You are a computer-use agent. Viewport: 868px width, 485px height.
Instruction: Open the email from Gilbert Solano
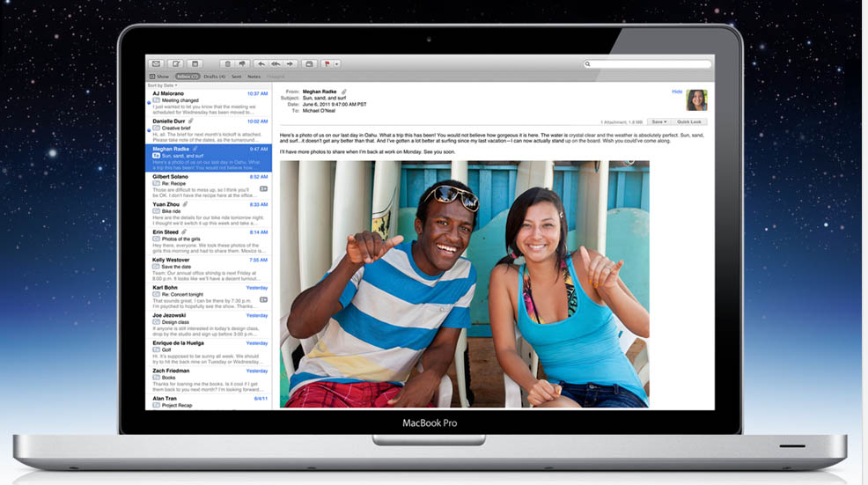209,183
